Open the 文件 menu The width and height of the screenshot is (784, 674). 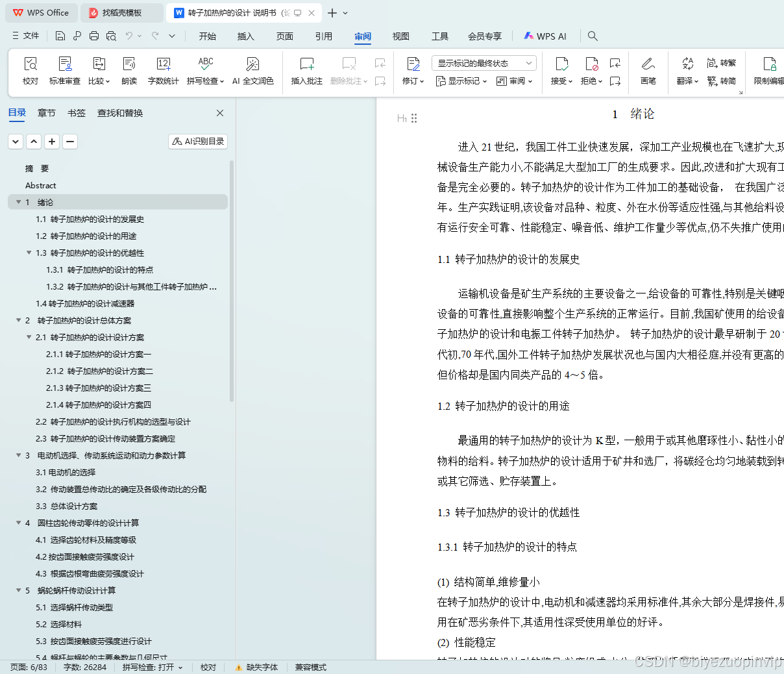26,36
